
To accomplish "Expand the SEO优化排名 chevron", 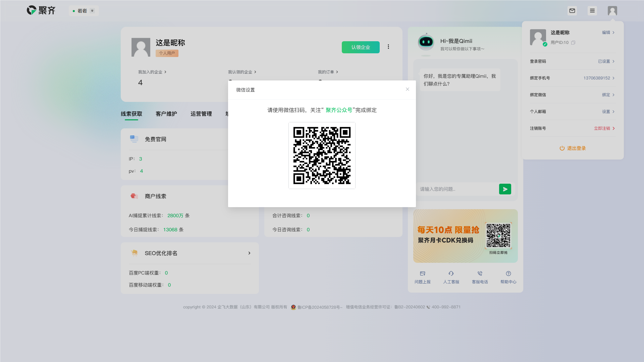I will (249, 253).
